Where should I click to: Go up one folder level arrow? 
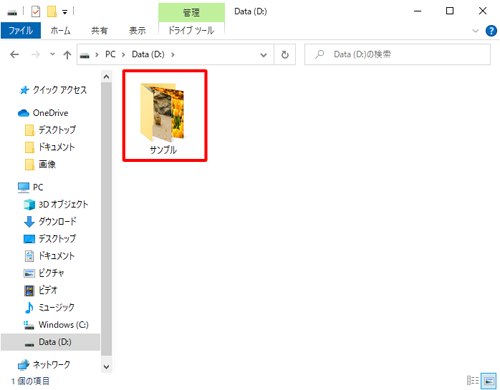coord(67,54)
